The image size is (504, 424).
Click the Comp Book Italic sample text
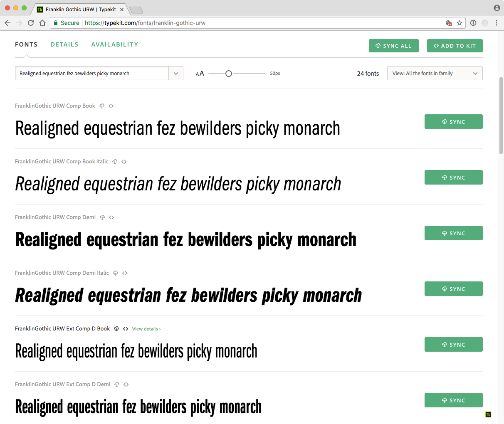[x=178, y=185]
